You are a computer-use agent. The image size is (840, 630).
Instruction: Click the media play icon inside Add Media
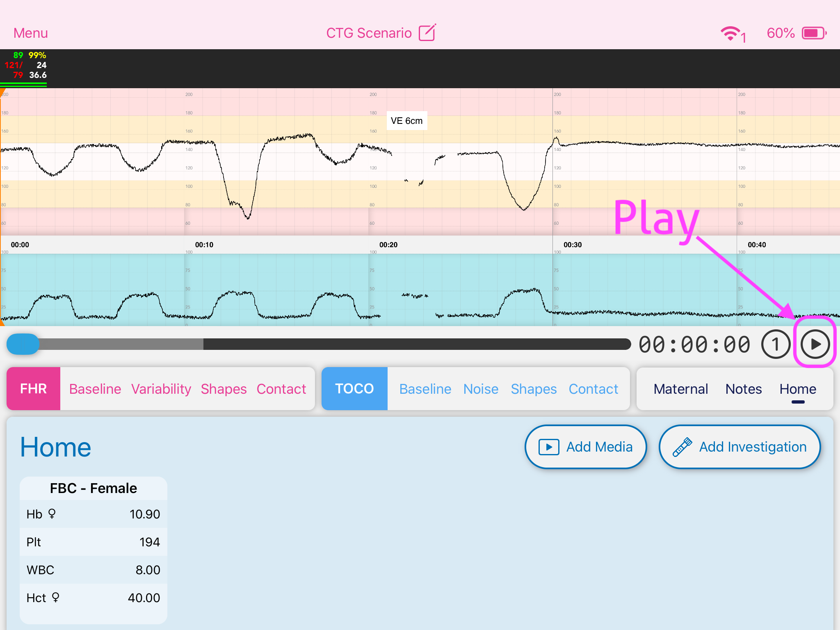tap(549, 447)
